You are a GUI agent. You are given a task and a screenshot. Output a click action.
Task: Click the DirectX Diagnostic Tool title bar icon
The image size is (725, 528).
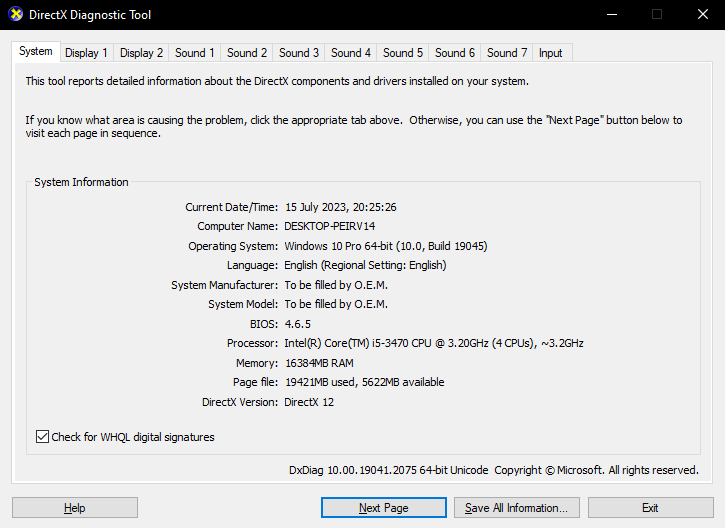pyautogui.click(x=16, y=14)
